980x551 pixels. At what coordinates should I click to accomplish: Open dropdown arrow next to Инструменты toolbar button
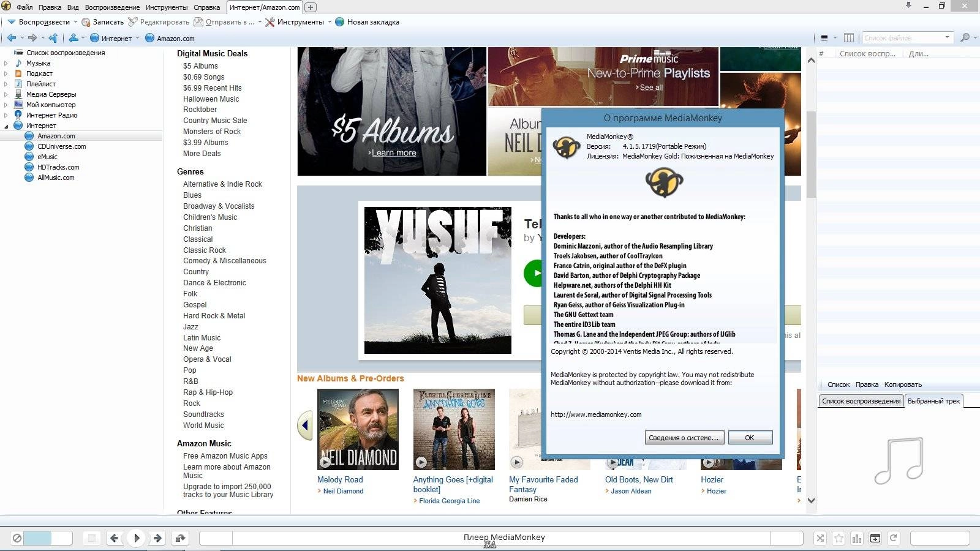pyautogui.click(x=330, y=22)
